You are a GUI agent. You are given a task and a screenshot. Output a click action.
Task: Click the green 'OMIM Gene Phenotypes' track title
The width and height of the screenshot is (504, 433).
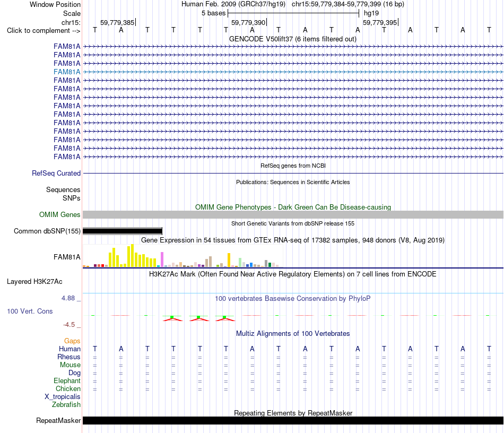[293, 207]
